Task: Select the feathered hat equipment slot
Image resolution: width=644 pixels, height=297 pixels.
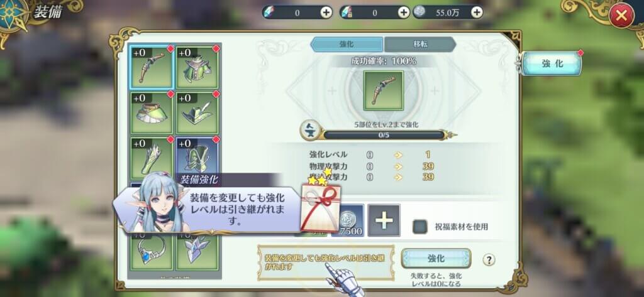Action: pos(197,113)
